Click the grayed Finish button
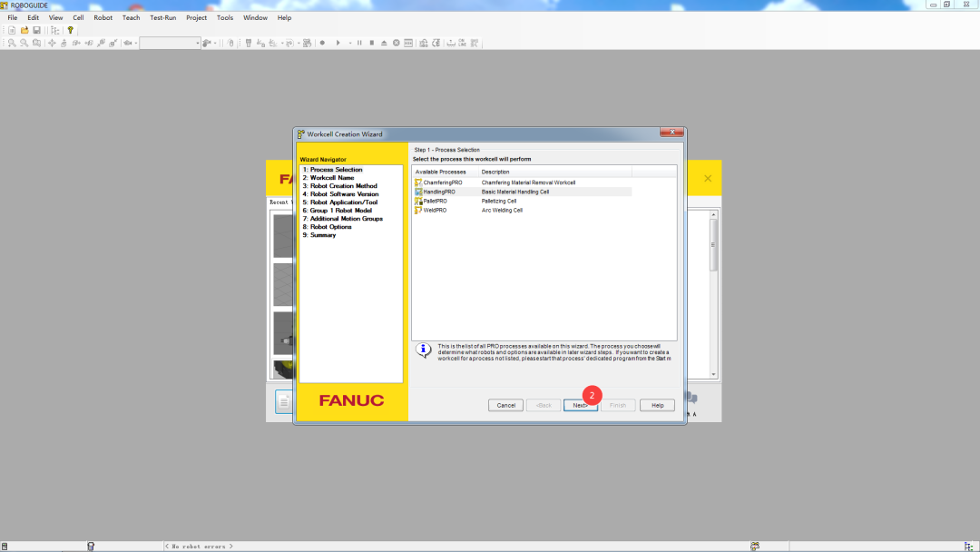 [x=618, y=405]
